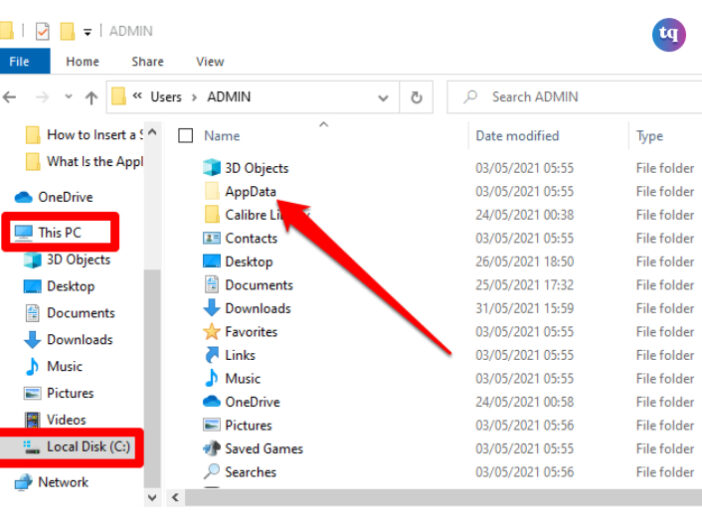The image size is (702, 526).
Task: Sort by the Date modified column header
Action: (517, 136)
